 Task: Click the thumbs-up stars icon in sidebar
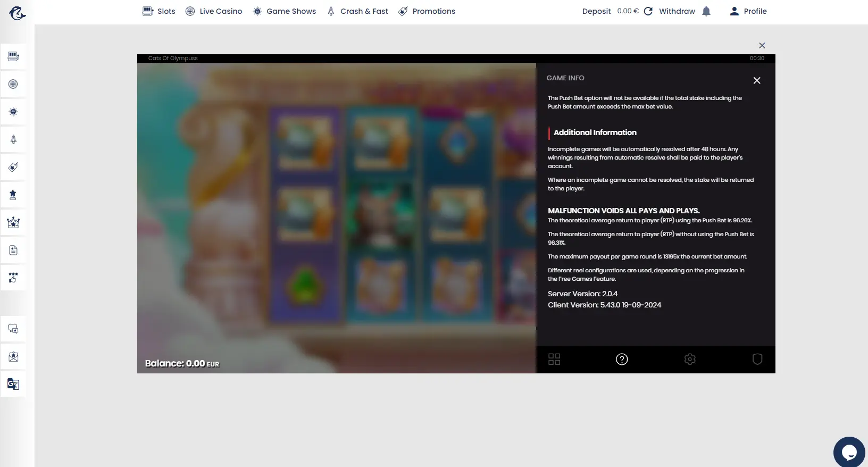click(13, 278)
